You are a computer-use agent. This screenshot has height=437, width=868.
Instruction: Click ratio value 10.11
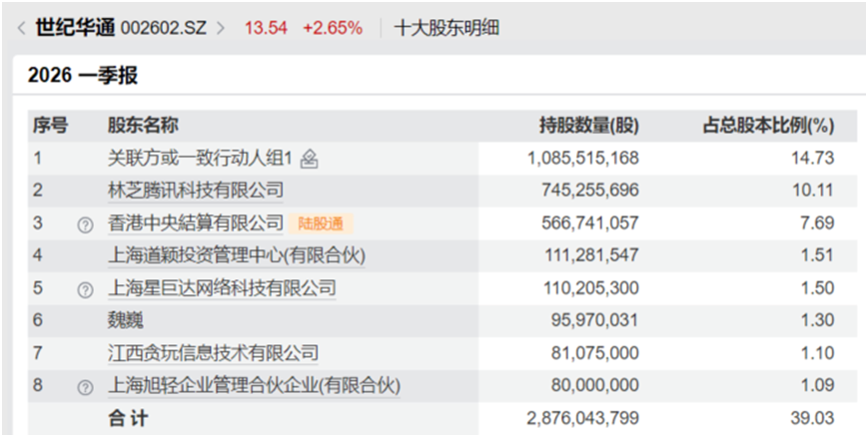point(813,191)
